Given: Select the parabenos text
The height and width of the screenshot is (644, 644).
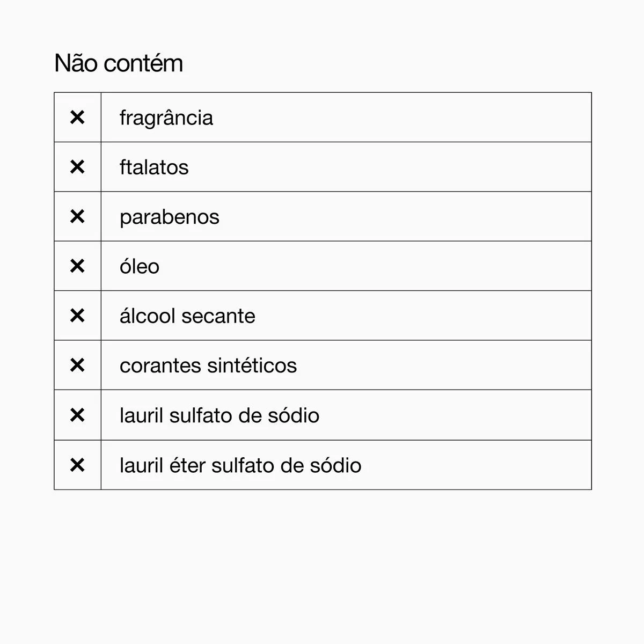Looking at the screenshot, I should pos(170,218).
